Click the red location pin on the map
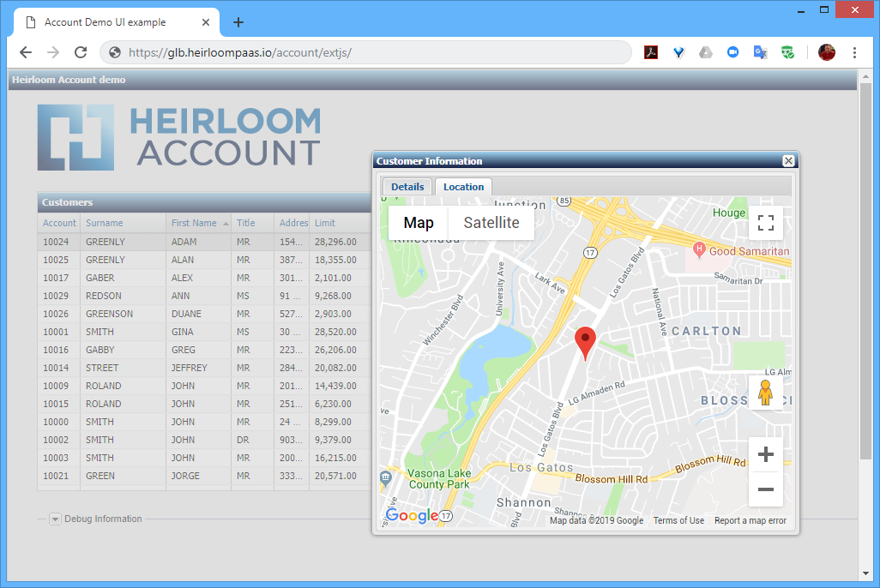 [585, 344]
